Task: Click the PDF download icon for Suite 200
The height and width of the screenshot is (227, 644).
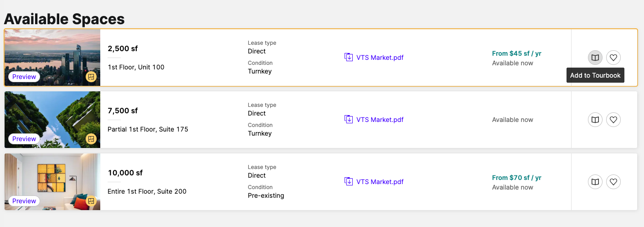Action: pyautogui.click(x=349, y=181)
